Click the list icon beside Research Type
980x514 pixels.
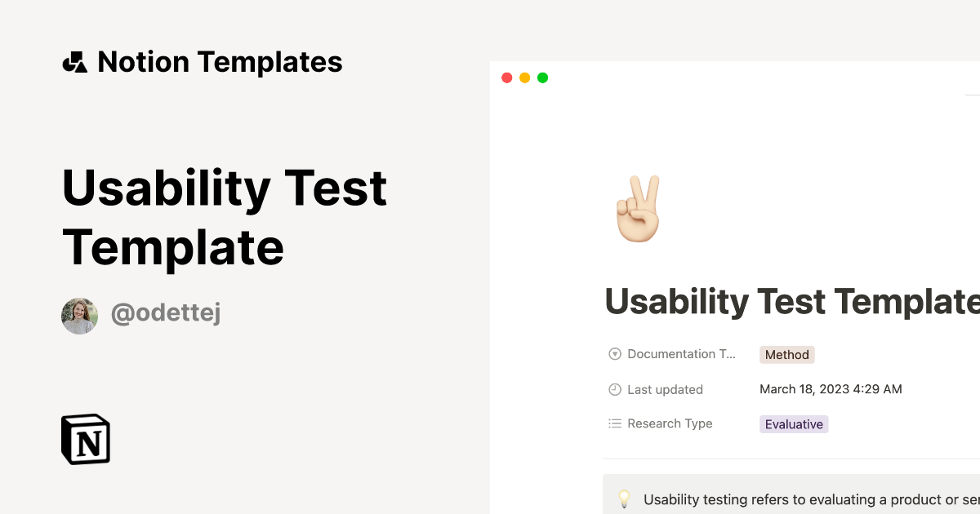tap(614, 423)
